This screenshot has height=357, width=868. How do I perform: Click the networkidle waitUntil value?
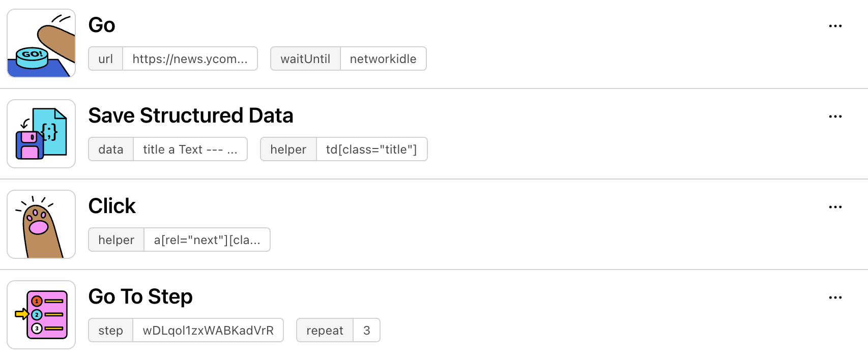(x=383, y=58)
